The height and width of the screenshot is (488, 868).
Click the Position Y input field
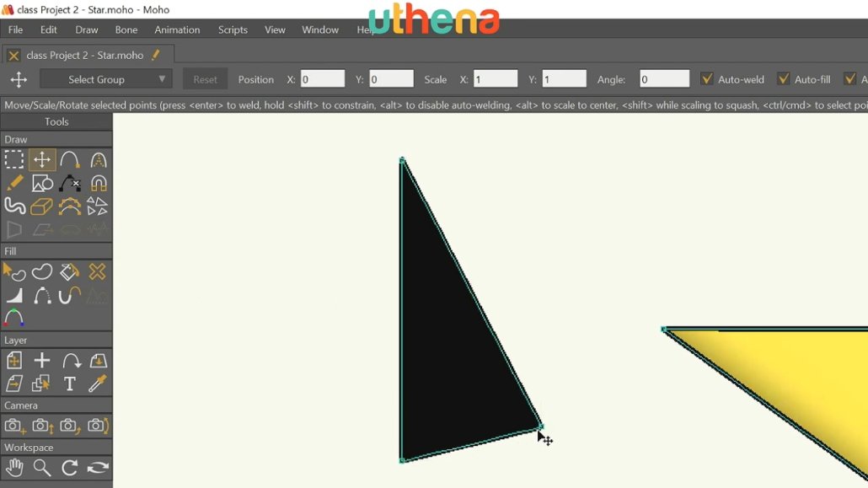[x=391, y=79]
